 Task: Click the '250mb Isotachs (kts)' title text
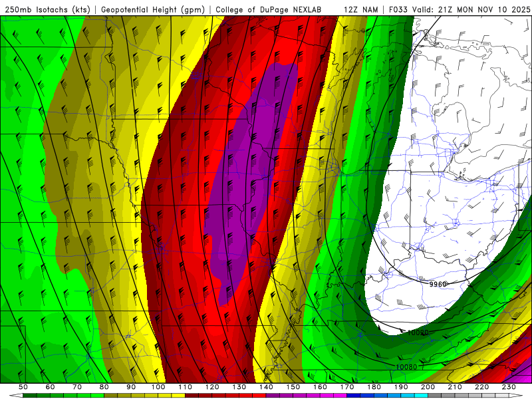pyautogui.click(x=47, y=10)
